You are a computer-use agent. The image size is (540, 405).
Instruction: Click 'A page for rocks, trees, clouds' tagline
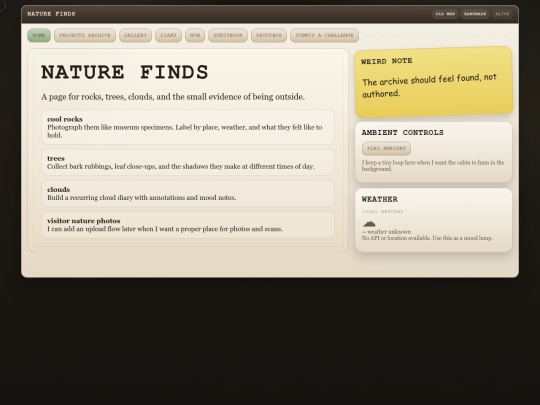(173, 97)
